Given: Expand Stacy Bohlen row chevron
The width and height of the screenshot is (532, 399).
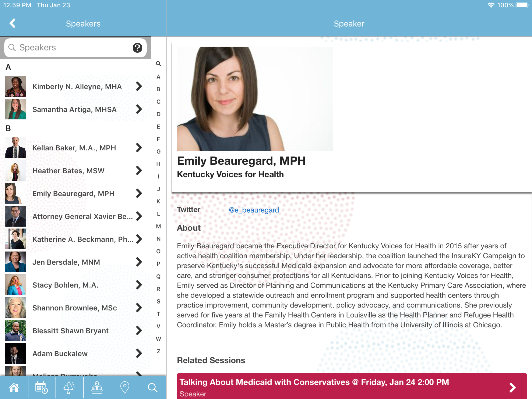Looking at the screenshot, I should click(x=139, y=285).
